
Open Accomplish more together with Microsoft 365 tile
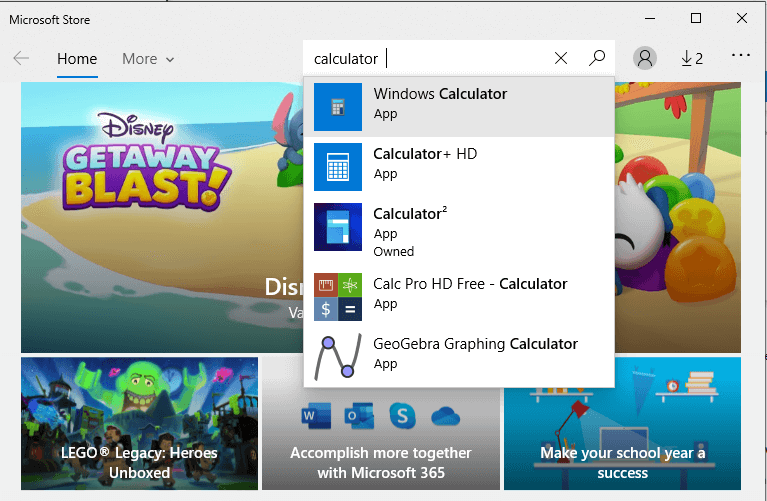pos(381,439)
